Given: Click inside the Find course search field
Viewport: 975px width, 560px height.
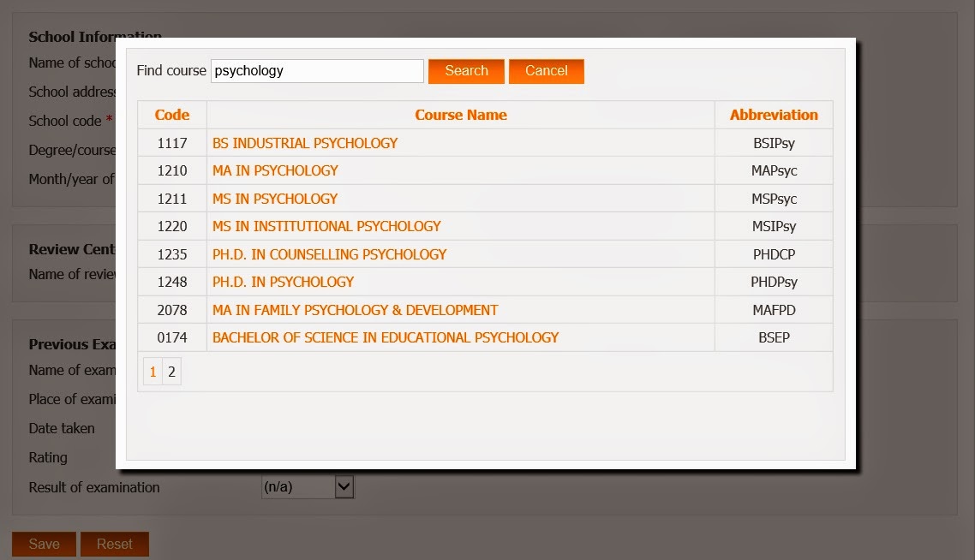Looking at the screenshot, I should [317, 70].
